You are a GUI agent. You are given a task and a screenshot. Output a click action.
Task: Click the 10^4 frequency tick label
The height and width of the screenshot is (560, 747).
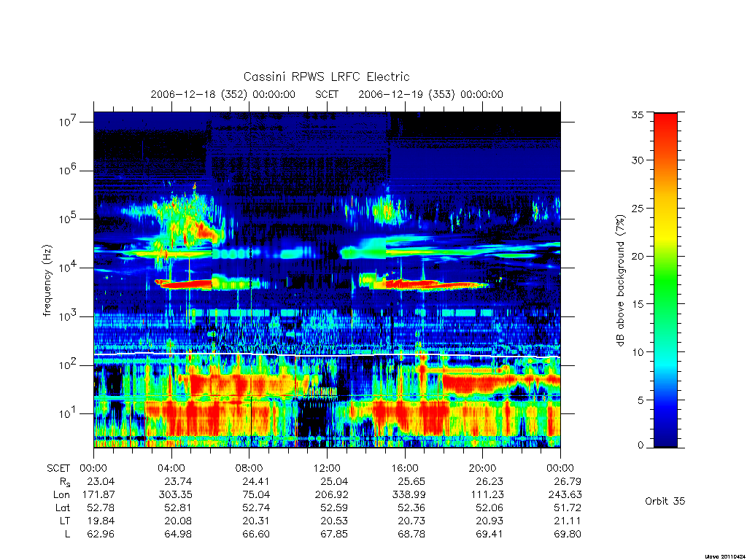68,268
